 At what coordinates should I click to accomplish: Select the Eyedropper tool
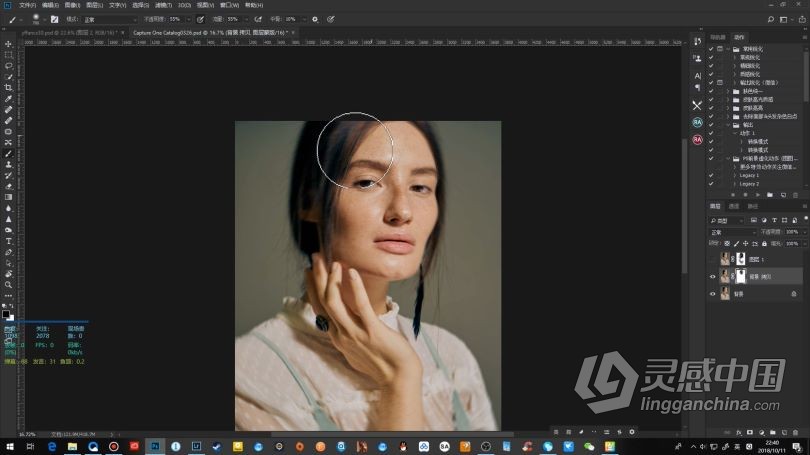9,99
